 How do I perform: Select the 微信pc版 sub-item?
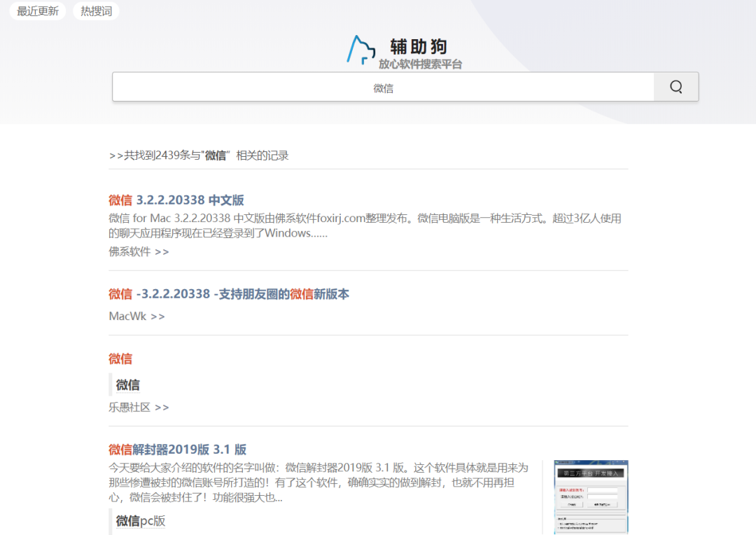pos(140,521)
